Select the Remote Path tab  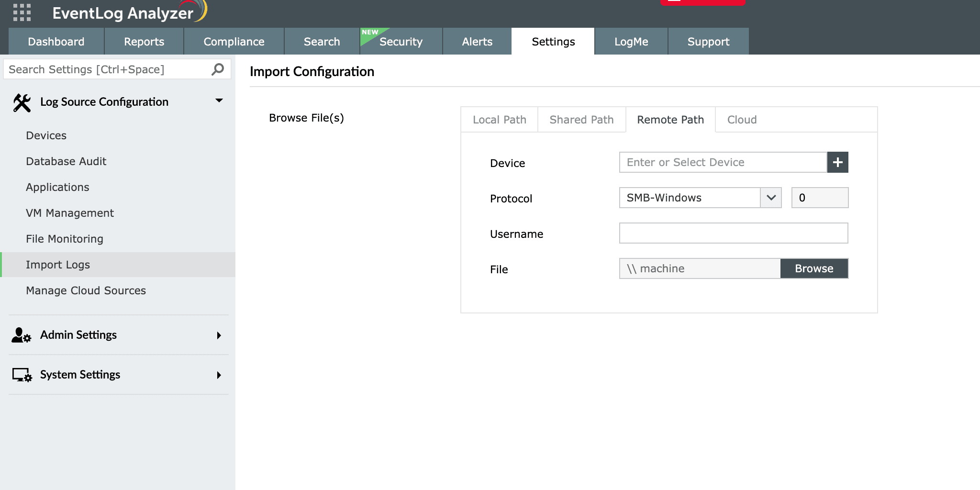click(x=670, y=120)
